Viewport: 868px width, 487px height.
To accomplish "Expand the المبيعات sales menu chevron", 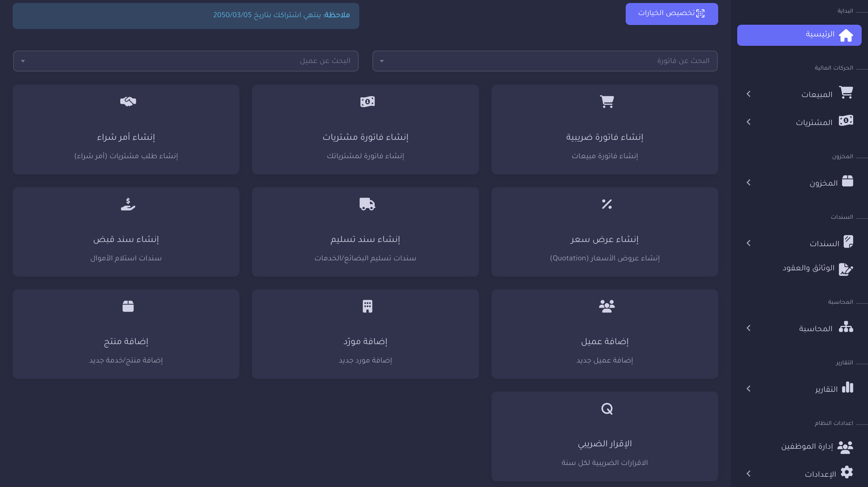I will [x=748, y=94].
